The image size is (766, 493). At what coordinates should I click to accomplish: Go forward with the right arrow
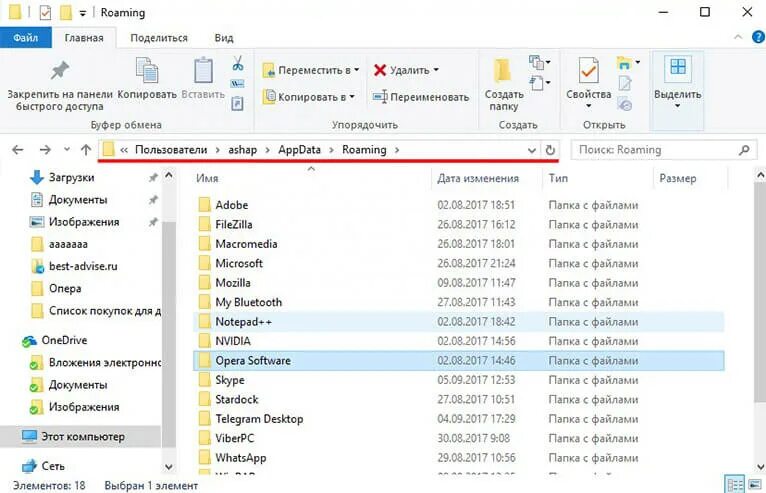(45, 150)
